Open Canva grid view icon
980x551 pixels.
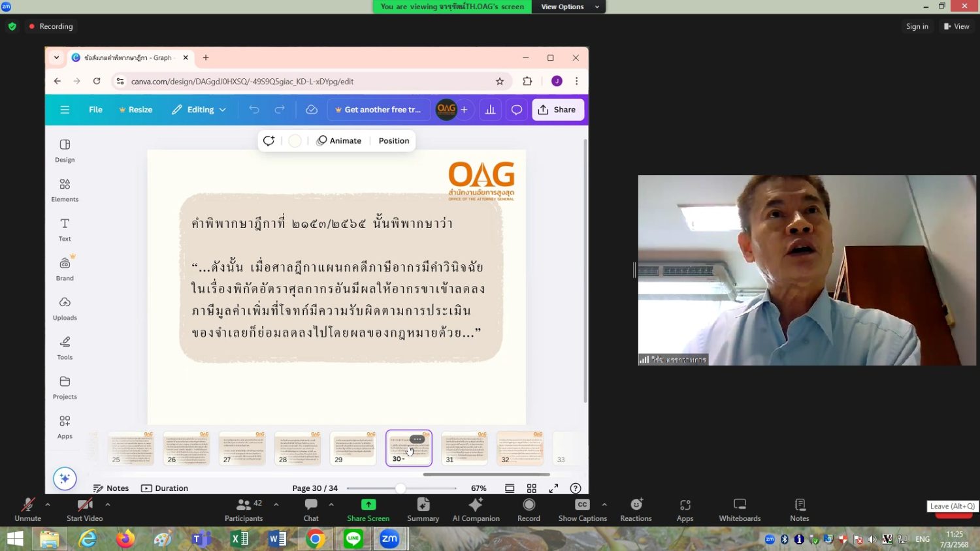[x=532, y=488]
